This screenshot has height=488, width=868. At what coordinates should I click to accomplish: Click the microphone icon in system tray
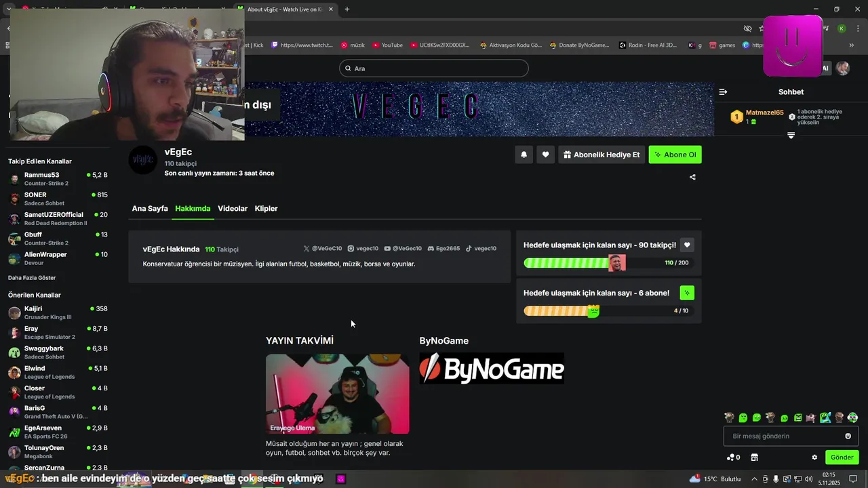pos(776,479)
